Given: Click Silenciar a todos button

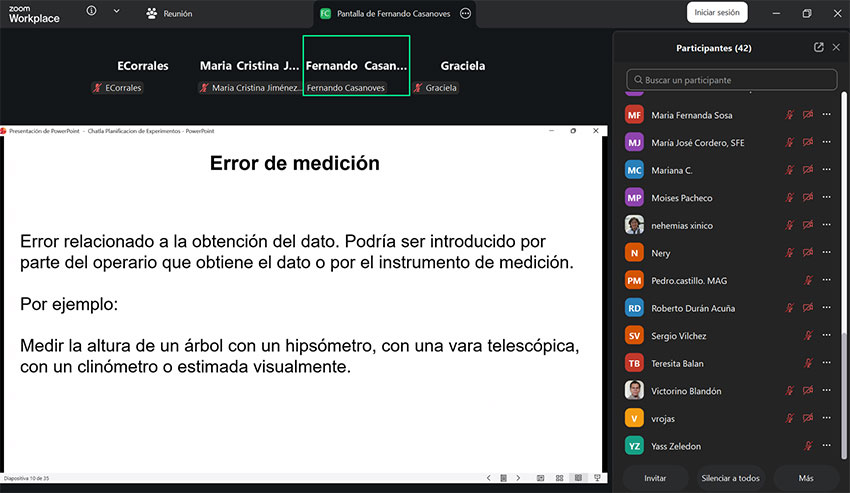Looking at the screenshot, I should [730, 478].
